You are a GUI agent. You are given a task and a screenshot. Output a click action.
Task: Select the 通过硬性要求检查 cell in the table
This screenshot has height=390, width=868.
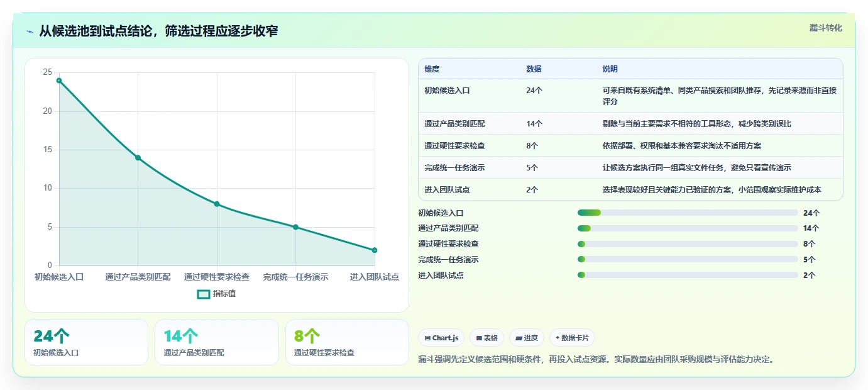coord(454,146)
